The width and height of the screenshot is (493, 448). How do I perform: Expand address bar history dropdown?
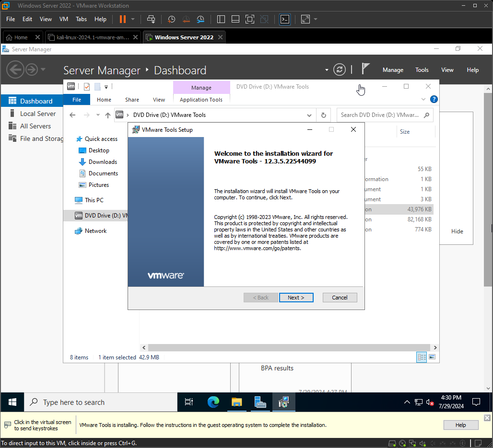(x=309, y=115)
